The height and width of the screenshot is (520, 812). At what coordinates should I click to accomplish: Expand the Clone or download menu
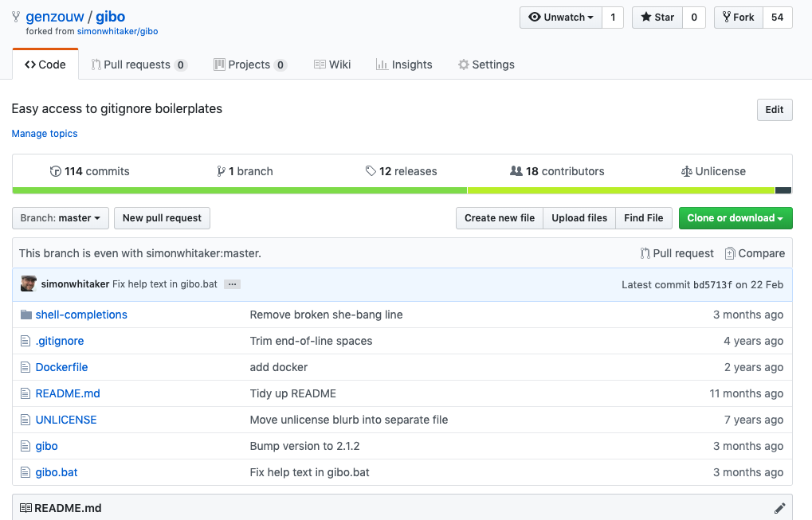click(736, 218)
